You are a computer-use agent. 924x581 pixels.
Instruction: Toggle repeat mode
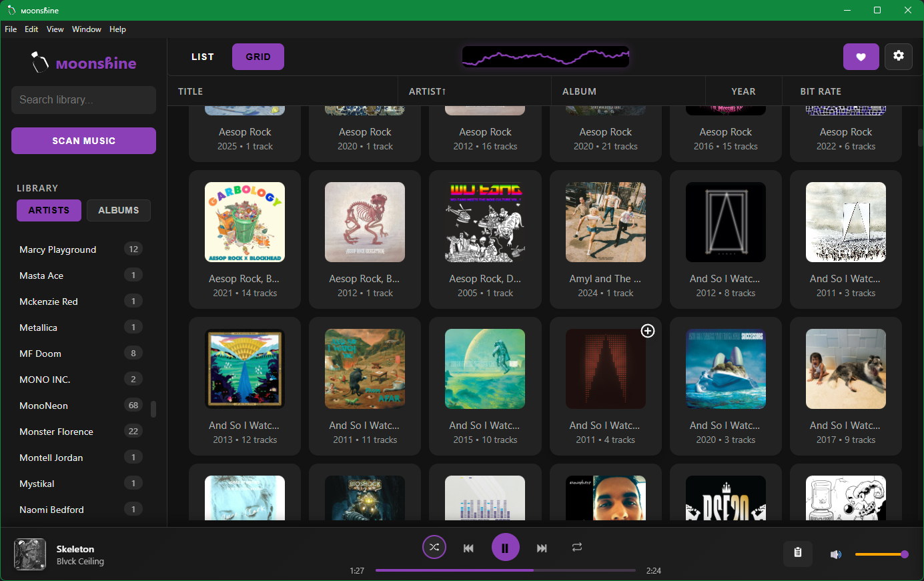click(x=577, y=547)
